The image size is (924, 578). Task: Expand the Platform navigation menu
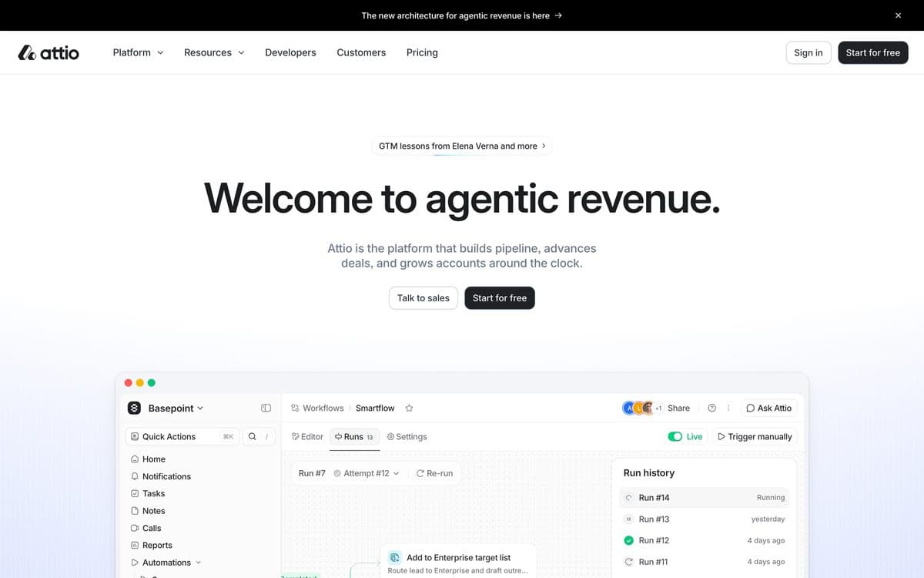point(138,52)
